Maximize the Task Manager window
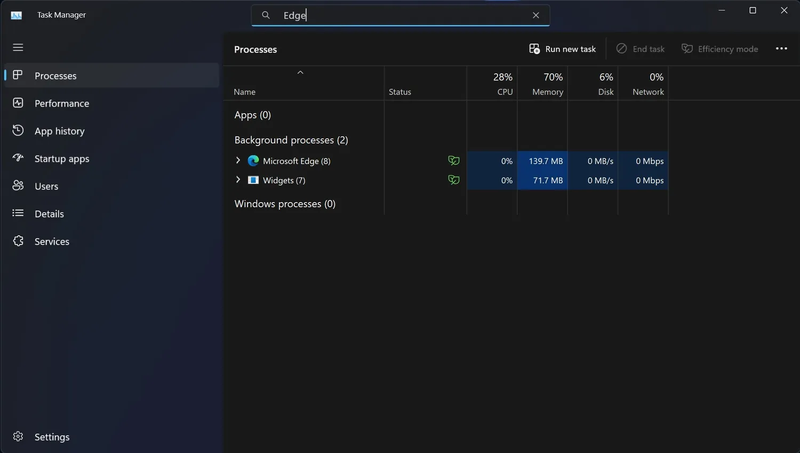Screen dimensions: 800x453 pyautogui.click(x=753, y=10)
